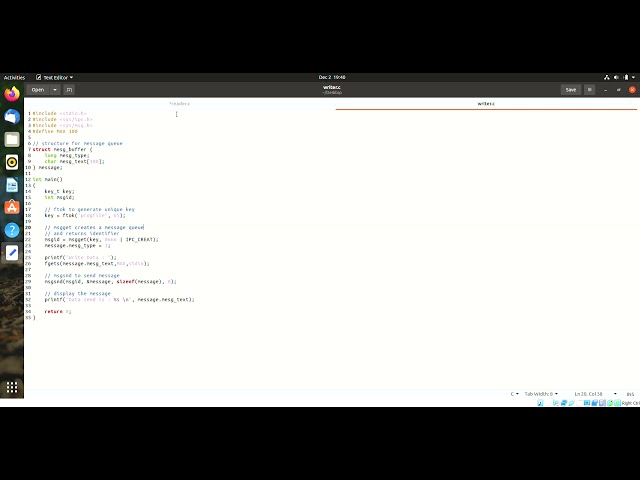Viewport: 640px width, 480px height.
Task: Open Rhythmbox music player from dock
Action: [x=12, y=162]
